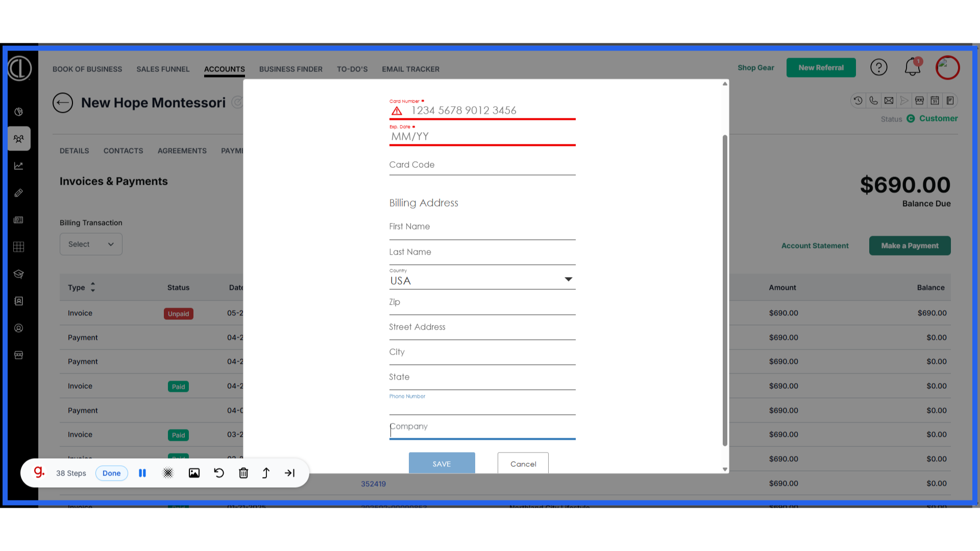Open the line chart analytics sidebar icon
The image size is (980, 551).
(x=19, y=166)
